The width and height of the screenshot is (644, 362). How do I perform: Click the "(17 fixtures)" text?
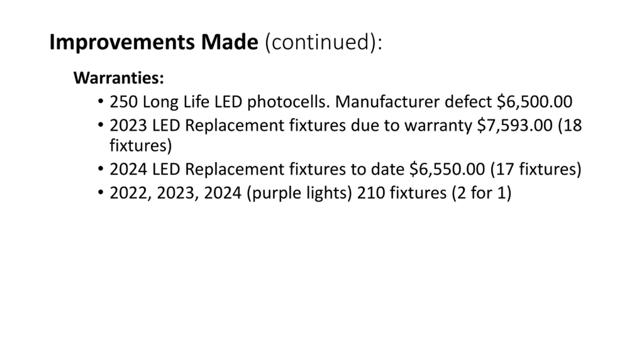536,169
